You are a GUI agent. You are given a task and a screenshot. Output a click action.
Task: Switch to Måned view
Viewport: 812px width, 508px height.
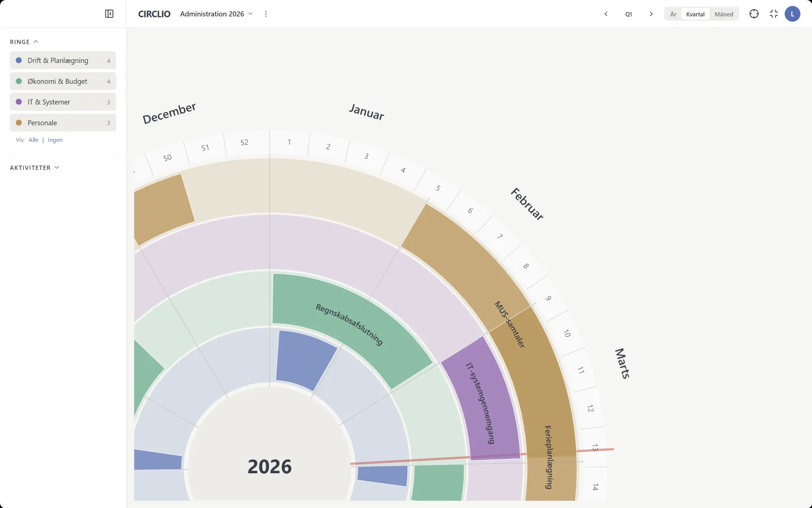tap(724, 14)
